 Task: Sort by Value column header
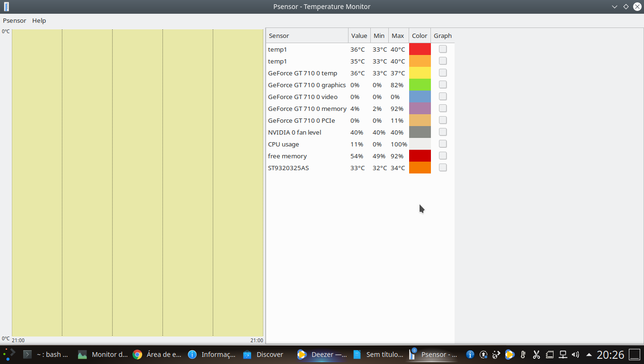tap(359, 36)
